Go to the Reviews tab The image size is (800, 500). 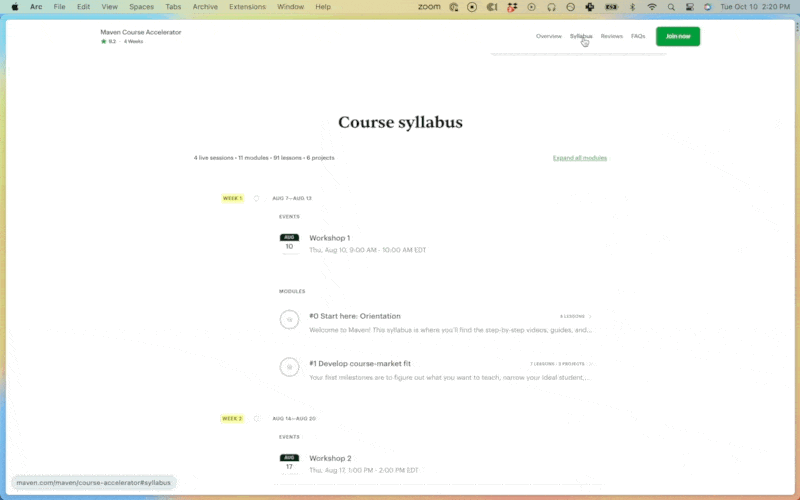611,36
